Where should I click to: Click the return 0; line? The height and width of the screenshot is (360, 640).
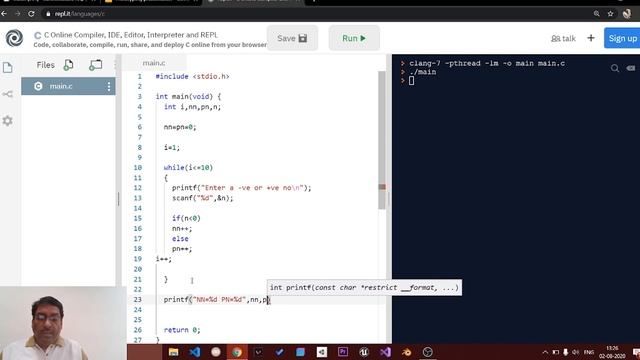tap(182, 330)
